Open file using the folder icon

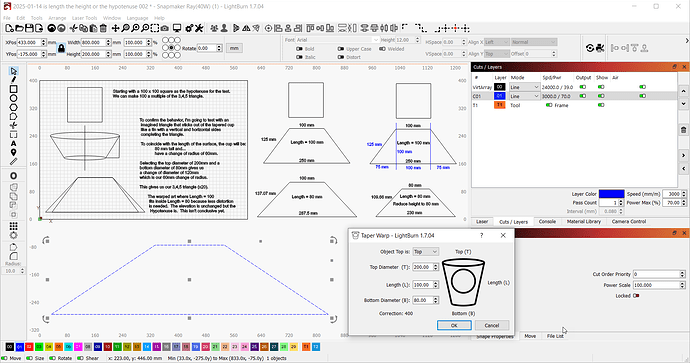pyautogui.click(x=19, y=29)
